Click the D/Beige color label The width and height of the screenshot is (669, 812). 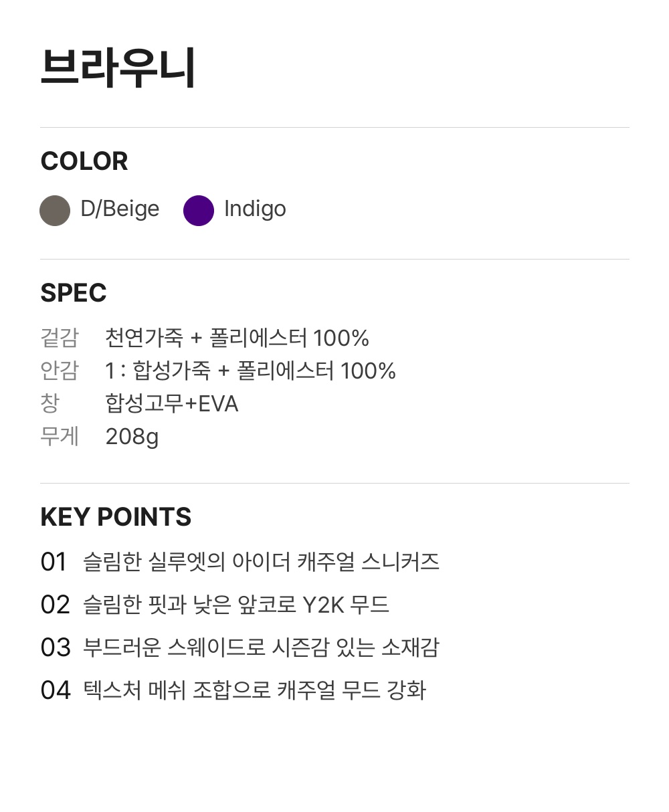120,209
